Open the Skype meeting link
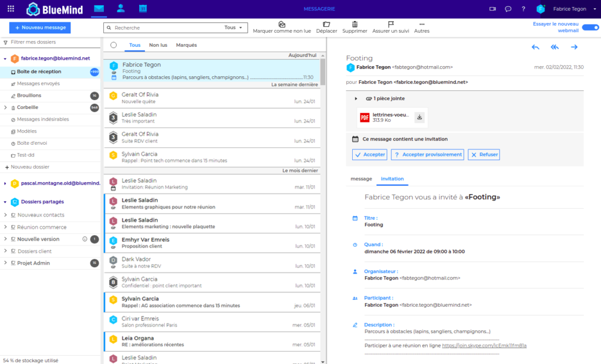 484,345
